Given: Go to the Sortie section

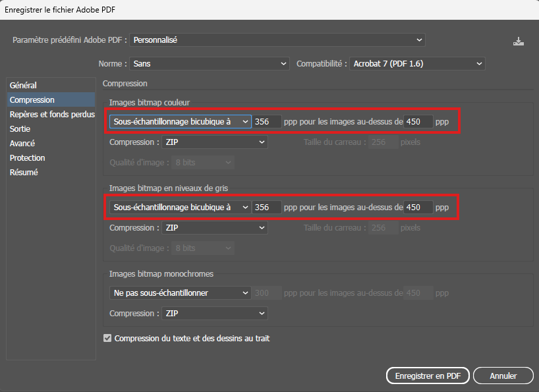Looking at the screenshot, I should coord(20,129).
